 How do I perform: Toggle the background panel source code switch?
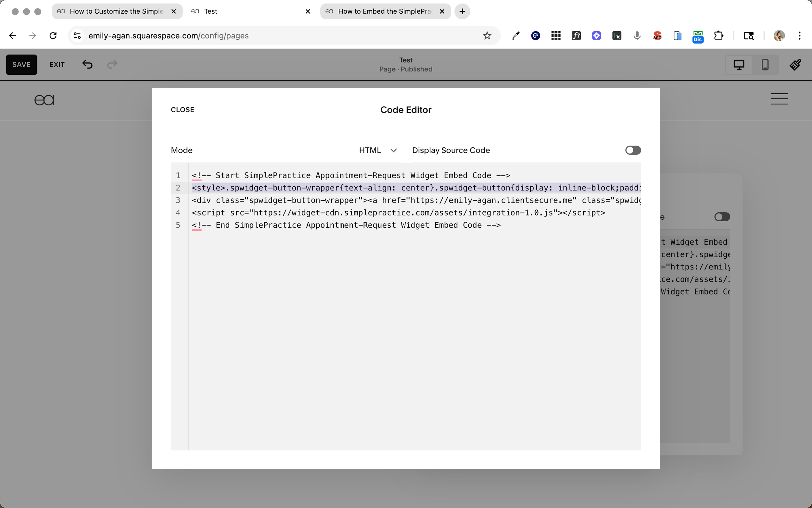point(722,217)
